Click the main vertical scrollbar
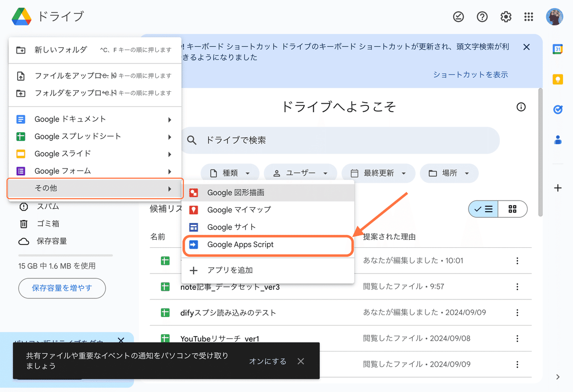The height and width of the screenshot is (392, 573). click(x=541, y=152)
